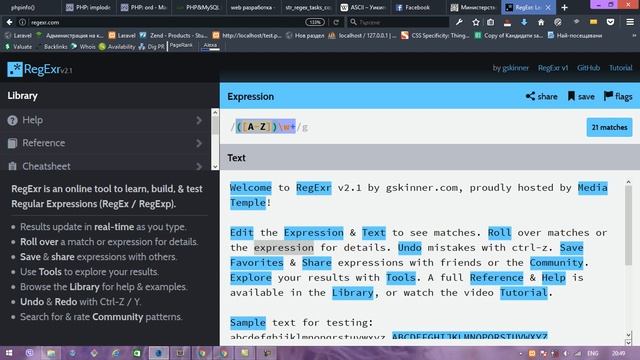The width and height of the screenshot is (640, 360).
Task: Open the RegExr v1 link
Action: click(x=553, y=68)
